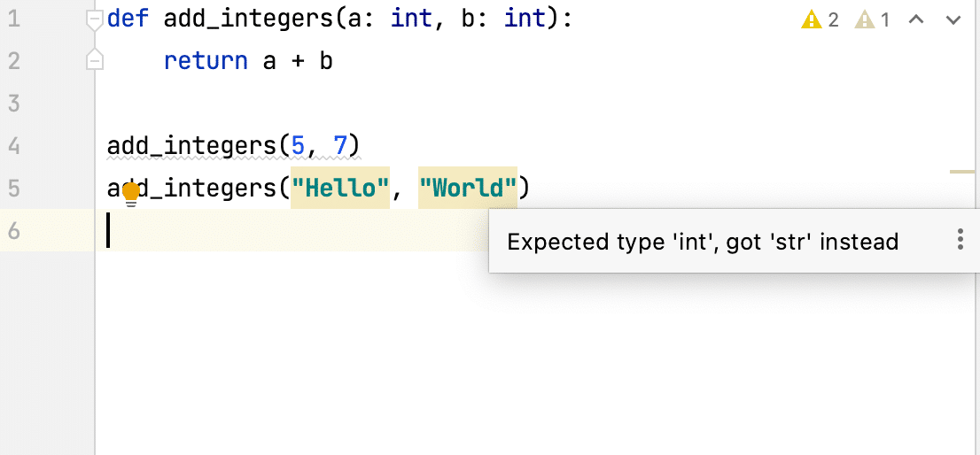Click the number 5 argument
Image resolution: width=980 pixels, height=455 pixels.
point(298,146)
